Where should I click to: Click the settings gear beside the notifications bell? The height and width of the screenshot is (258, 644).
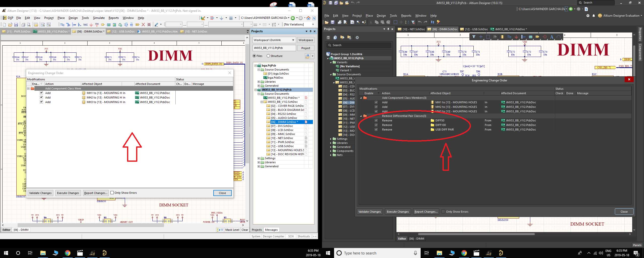[588, 16]
